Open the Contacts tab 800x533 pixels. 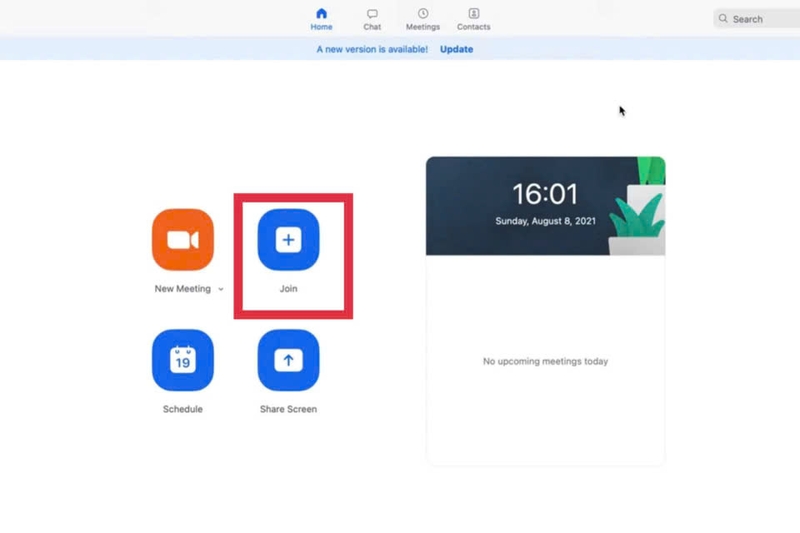point(473,19)
